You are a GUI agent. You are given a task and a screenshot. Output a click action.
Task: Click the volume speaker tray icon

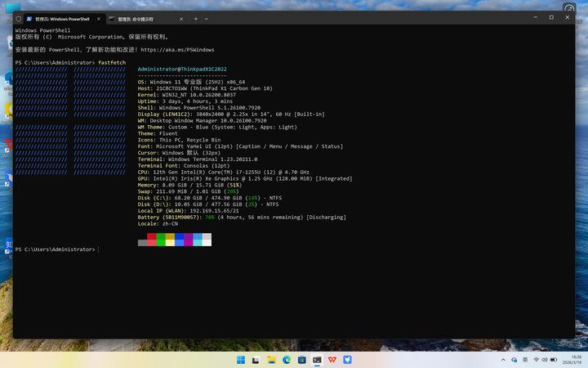tap(545, 360)
